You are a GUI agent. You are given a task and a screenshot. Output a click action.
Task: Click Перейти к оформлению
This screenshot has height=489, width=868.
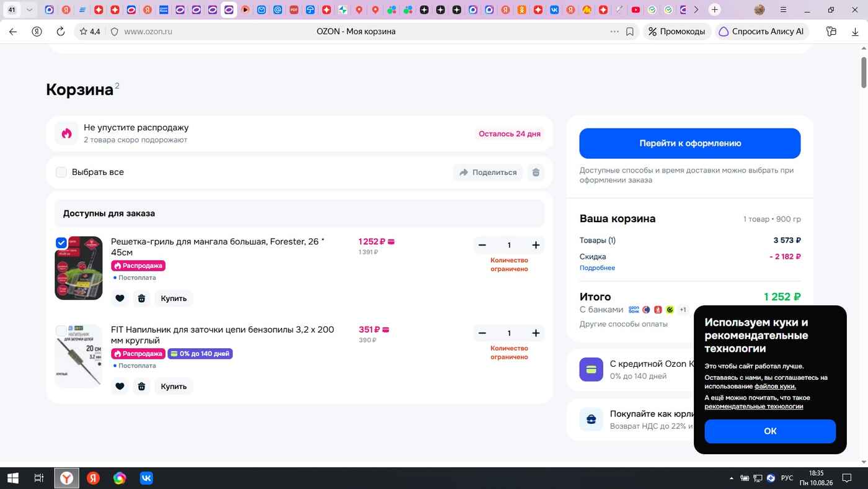690,143
